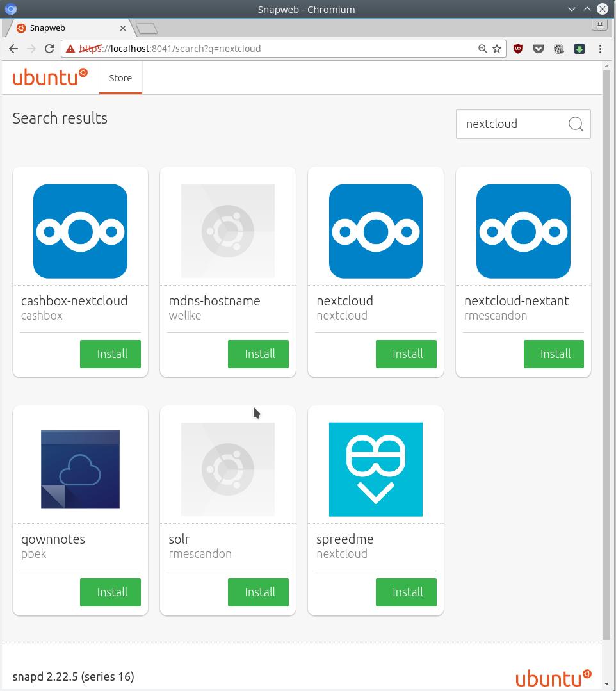Open the spreedme title

click(345, 539)
